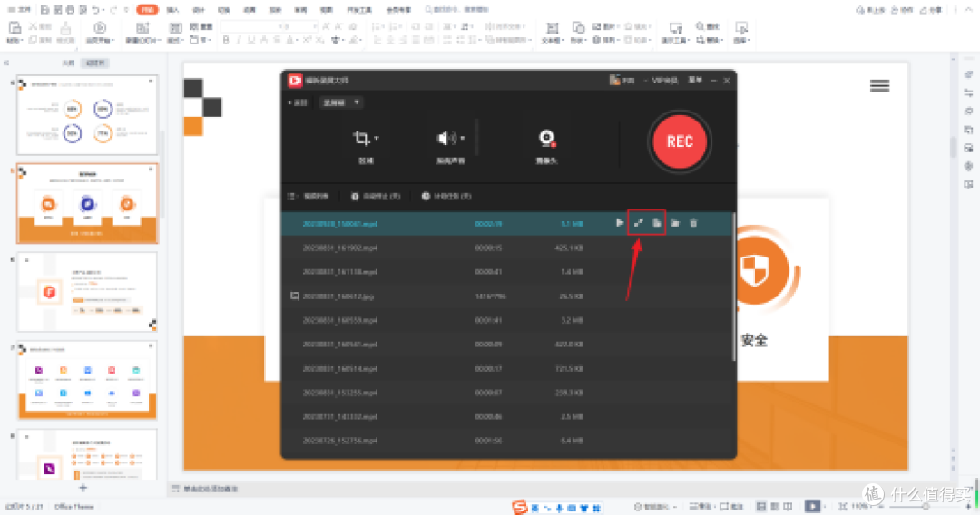Click the system sound speaker icon
This screenshot has height=515, width=980.
tap(446, 138)
